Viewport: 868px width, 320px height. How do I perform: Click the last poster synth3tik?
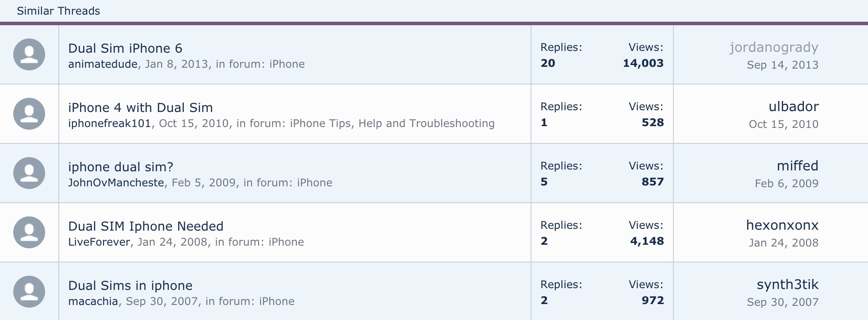(787, 285)
